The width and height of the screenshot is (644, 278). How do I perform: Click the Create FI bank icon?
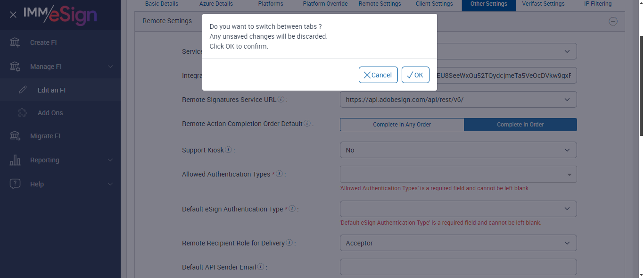tap(15, 42)
